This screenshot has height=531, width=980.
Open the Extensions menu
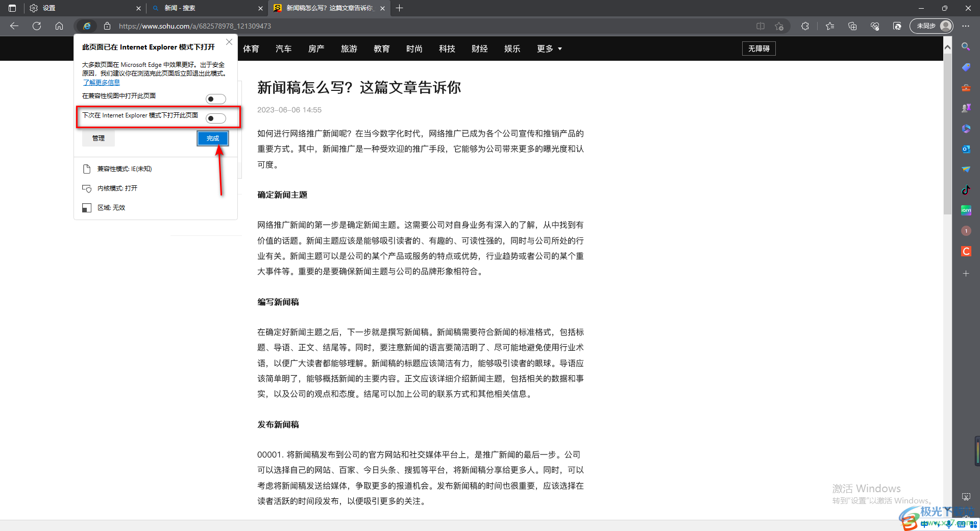(805, 26)
